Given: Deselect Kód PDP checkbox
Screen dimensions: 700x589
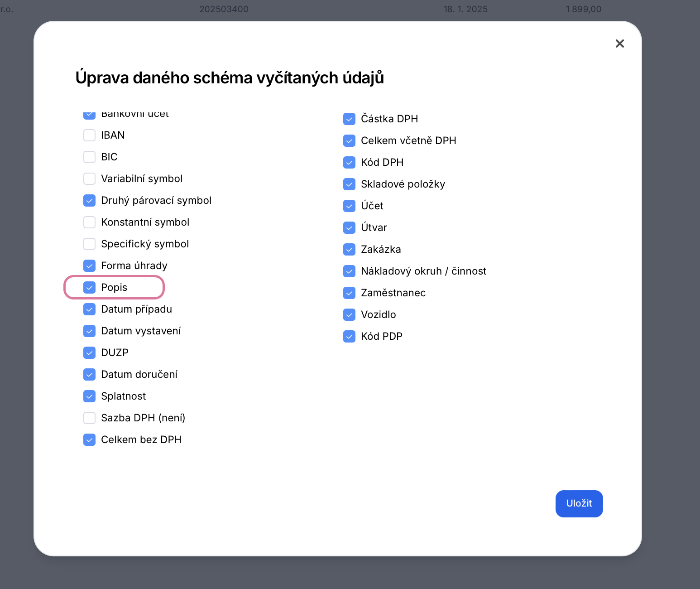Looking at the screenshot, I should tap(350, 337).
